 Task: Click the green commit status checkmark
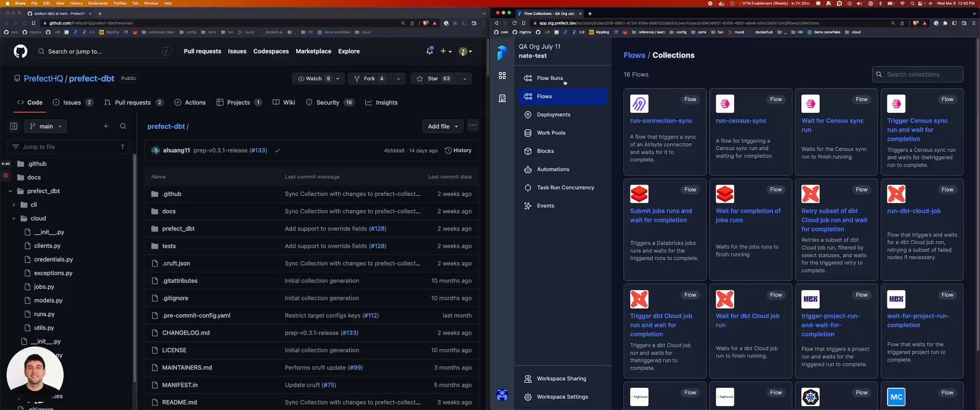277,150
